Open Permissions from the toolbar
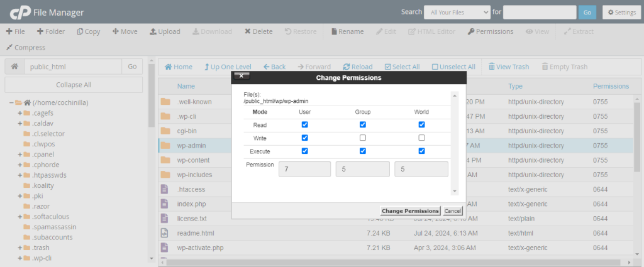The image size is (644, 267). [x=471, y=31]
